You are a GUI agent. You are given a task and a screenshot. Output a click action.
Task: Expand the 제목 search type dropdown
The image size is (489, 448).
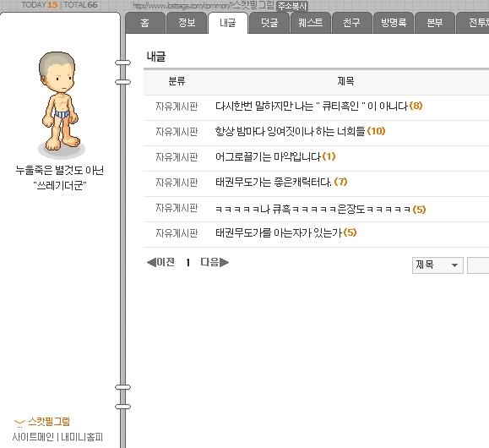(437, 265)
